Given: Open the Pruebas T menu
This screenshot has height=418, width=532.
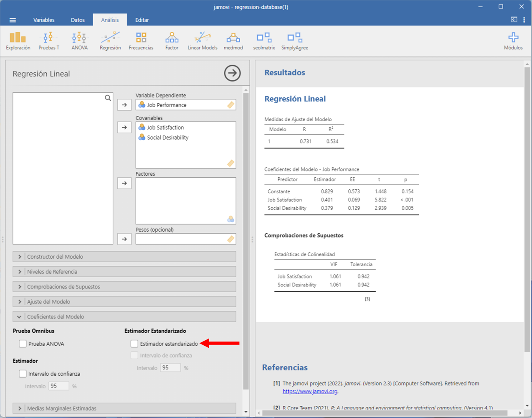Looking at the screenshot, I should pos(49,41).
